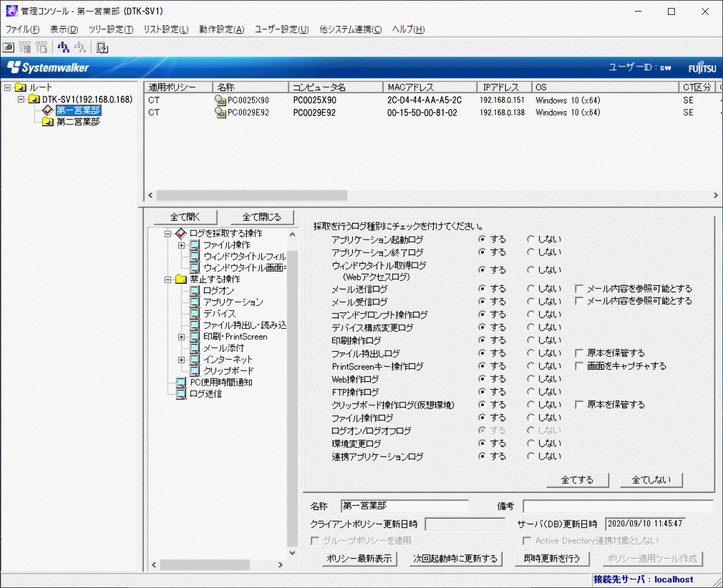
Task: Click the 全てしない button
Action: pos(651,480)
